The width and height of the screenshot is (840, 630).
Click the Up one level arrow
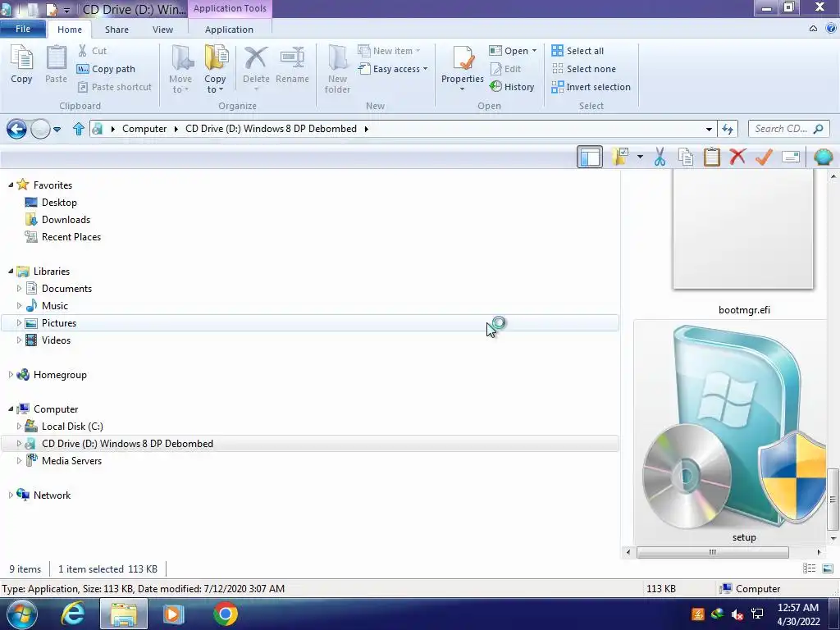click(x=78, y=129)
